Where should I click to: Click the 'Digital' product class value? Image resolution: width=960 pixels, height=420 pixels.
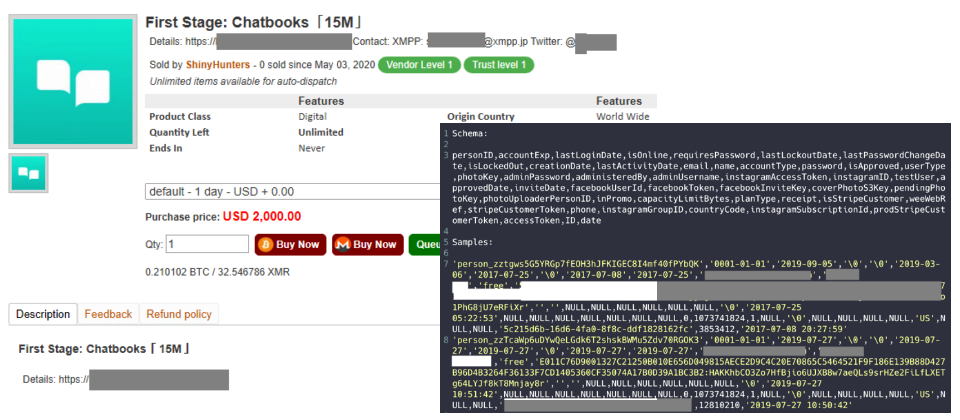tap(312, 116)
